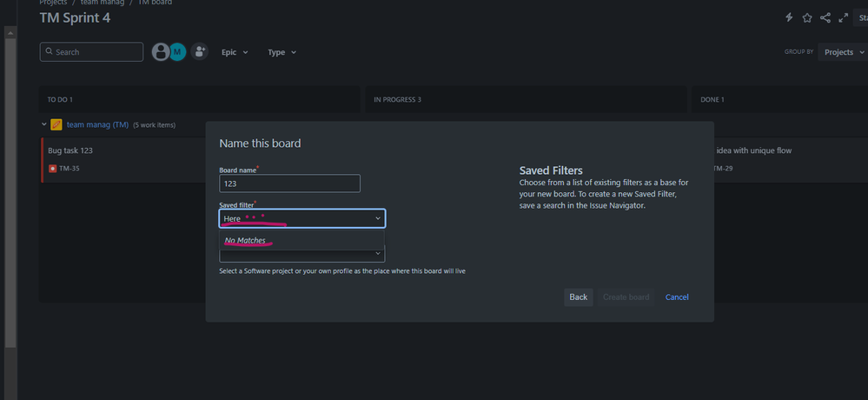Screen dimensions: 868x400
Task: Click the Back button in the dialog
Action: tap(579, 297)
